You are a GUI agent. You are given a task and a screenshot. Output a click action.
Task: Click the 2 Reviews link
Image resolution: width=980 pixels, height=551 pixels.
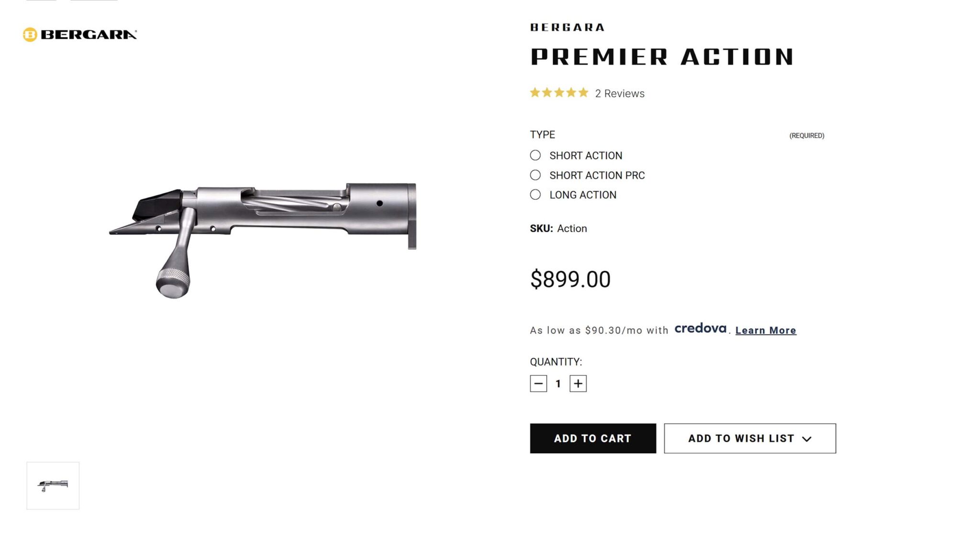click(619, 93)
